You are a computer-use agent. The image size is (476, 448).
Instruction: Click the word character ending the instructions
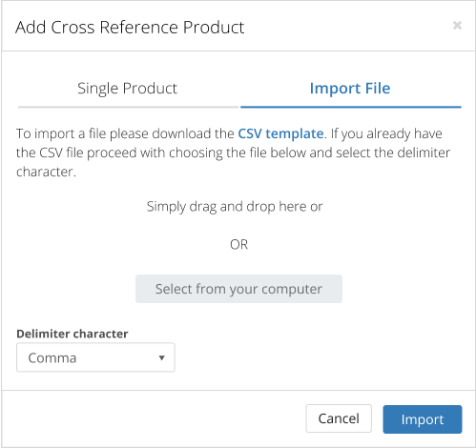(46, 172)
